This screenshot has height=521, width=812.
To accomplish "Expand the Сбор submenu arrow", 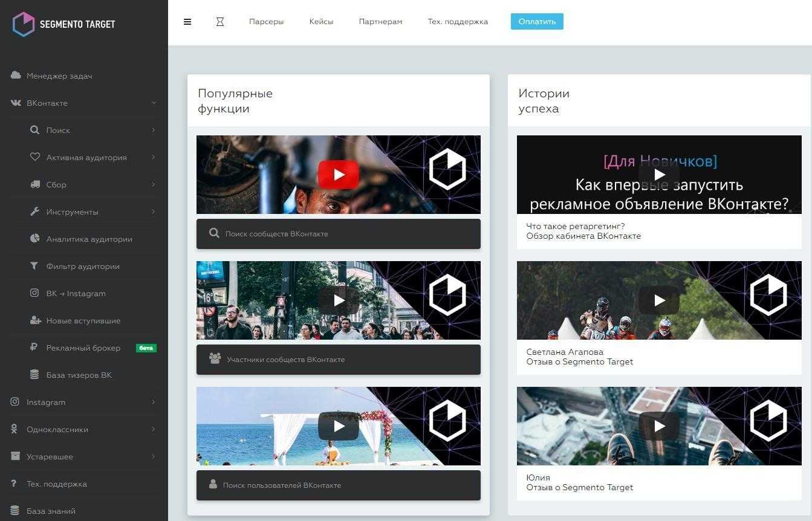I will click(x=154, y=184).
